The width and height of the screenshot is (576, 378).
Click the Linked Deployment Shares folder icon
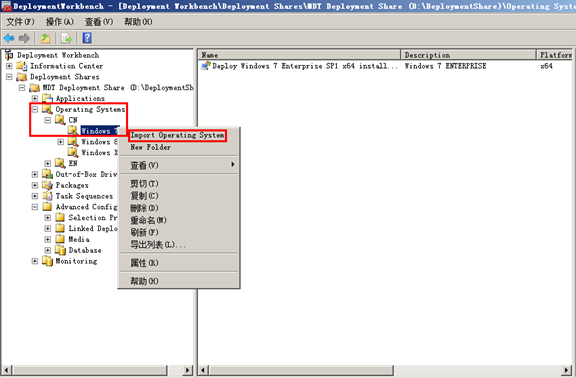60,228
